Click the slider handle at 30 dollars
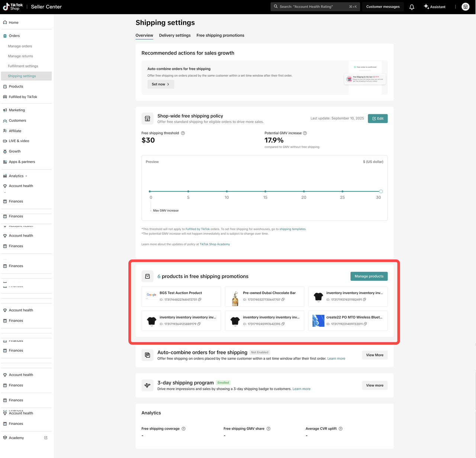This screenshot has width=476, height=458. coord(381,191)
